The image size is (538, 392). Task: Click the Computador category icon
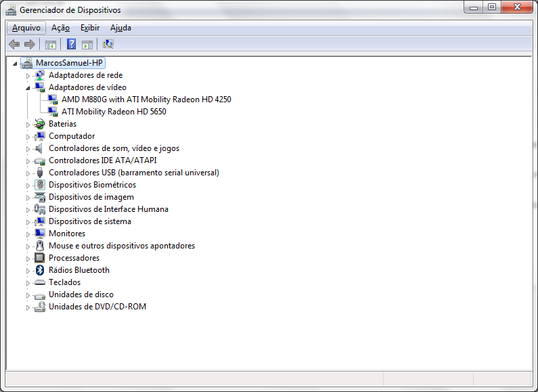(40, 136)
